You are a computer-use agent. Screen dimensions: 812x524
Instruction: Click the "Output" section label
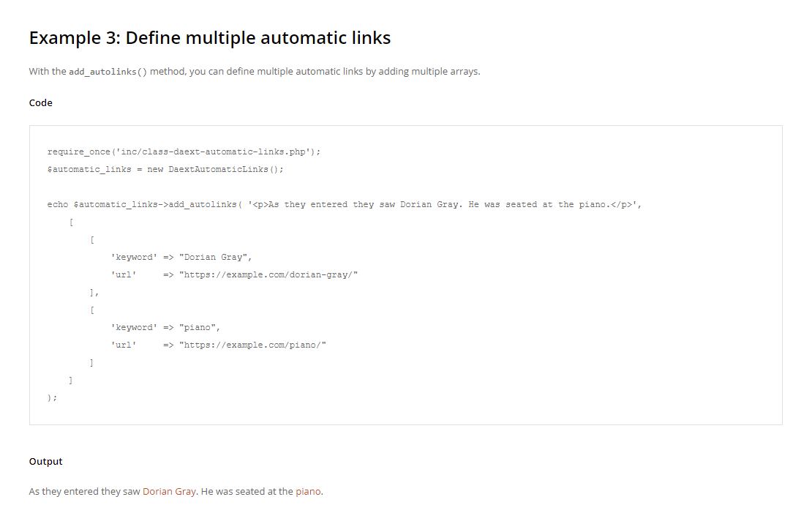click(46, 462)
